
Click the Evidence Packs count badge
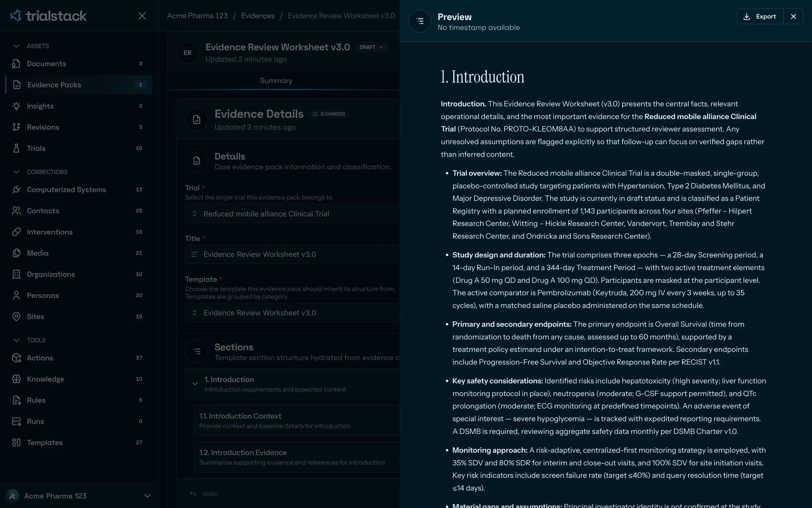click(141, 85)
